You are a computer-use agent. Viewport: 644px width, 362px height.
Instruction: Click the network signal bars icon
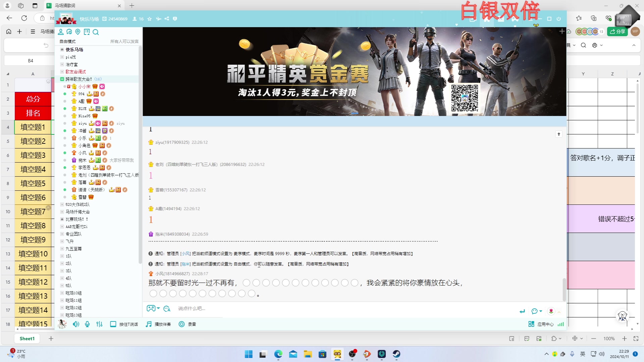[x=560, y=324]
